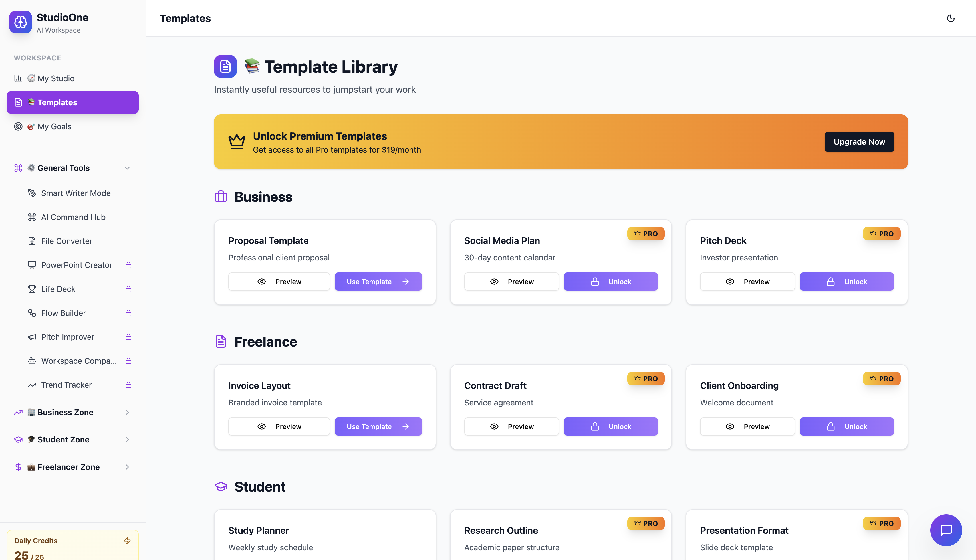Click the Template Library document icon
The image size is (976, 560).
[225, 66]
